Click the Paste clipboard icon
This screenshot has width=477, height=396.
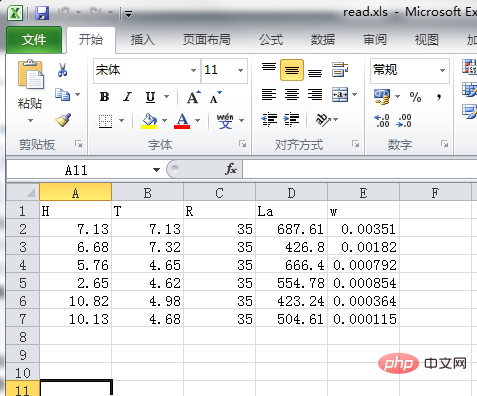30,75
